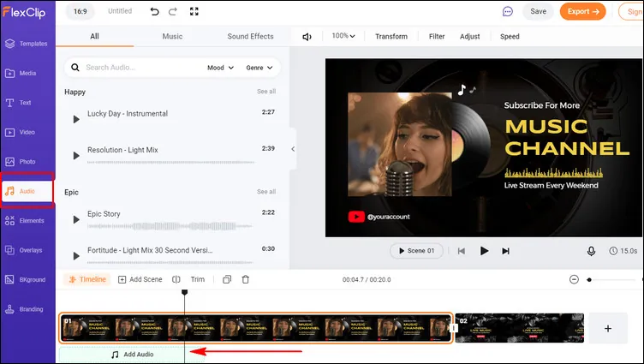Collapse the audio panel arrow

[293, 149]
